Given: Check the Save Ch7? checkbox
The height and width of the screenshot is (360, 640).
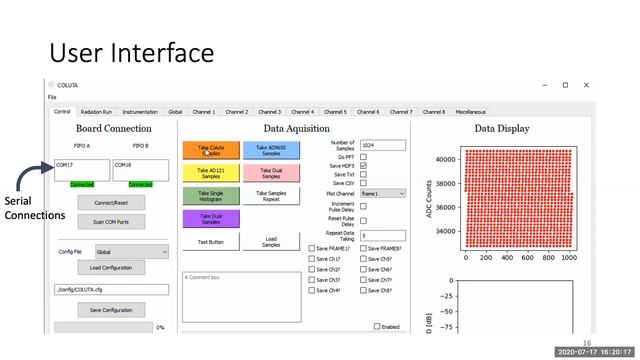Looking at the screenshot, I should pyautogui.click(x=363, y=280).
